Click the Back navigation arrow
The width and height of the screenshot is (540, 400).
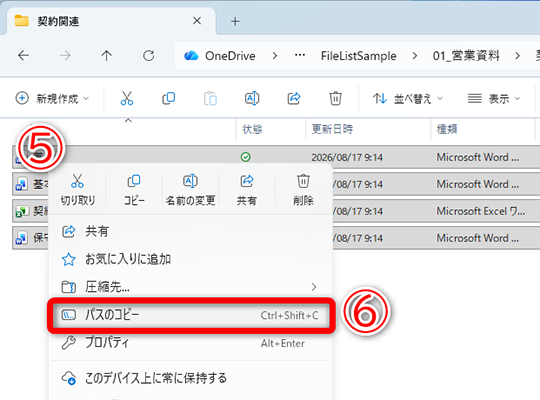click(x=23, y=55)
